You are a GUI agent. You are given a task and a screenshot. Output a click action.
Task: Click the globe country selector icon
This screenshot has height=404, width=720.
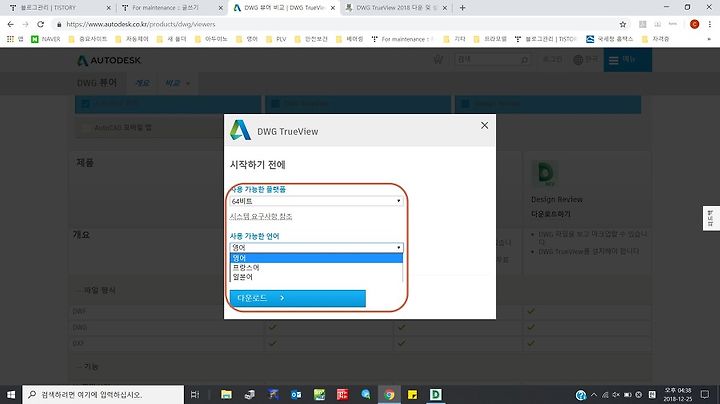click(x=578, y=60)
